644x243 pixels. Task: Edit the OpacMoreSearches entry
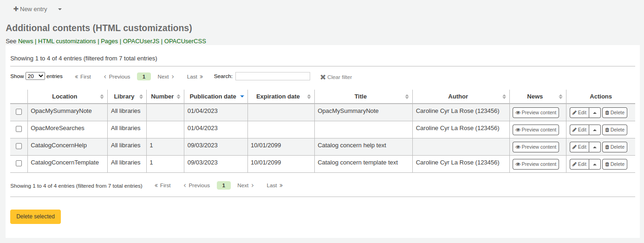point(579,130)
